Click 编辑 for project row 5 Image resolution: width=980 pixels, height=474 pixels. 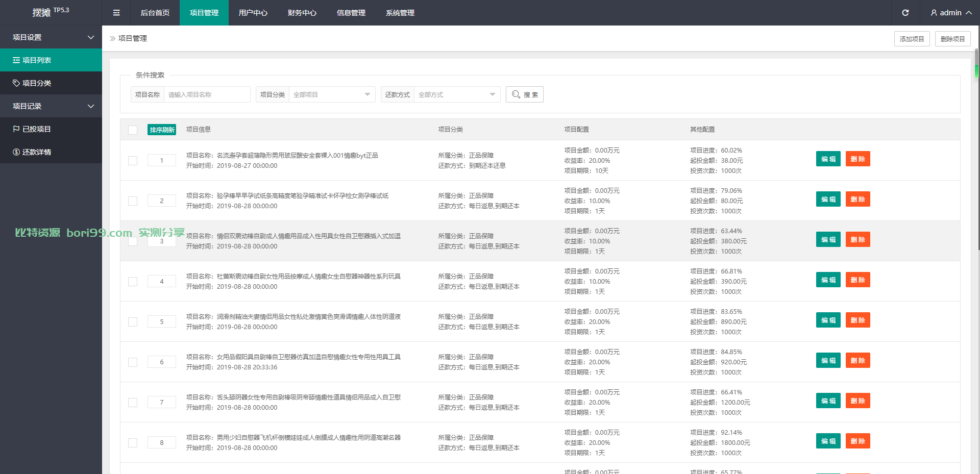pos(828,320)
